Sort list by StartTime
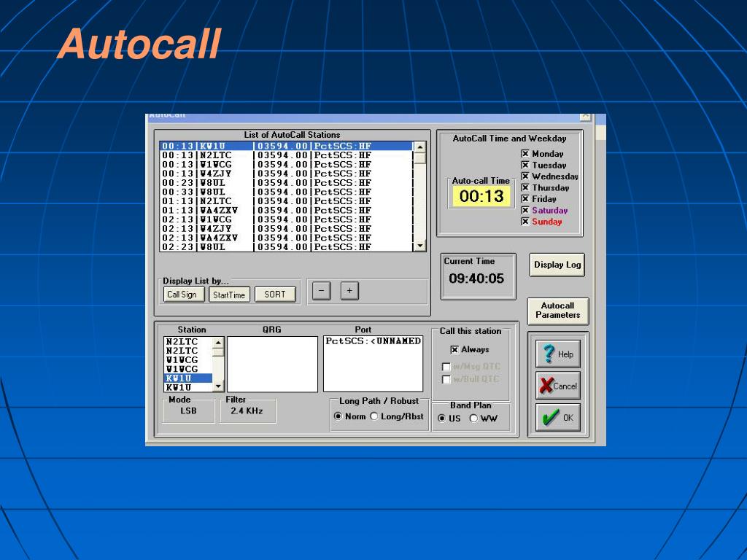The image size is (747, 560). tap(229, 295)
